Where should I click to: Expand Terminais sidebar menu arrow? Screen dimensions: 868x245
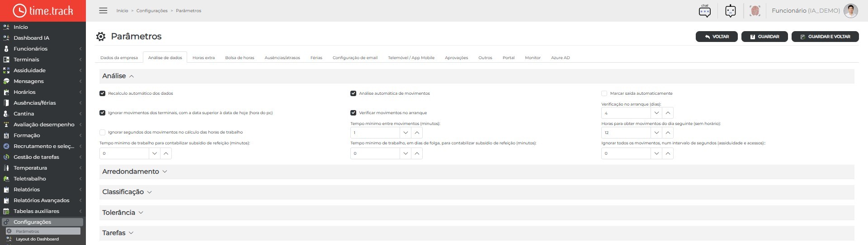tap(80, 60)
